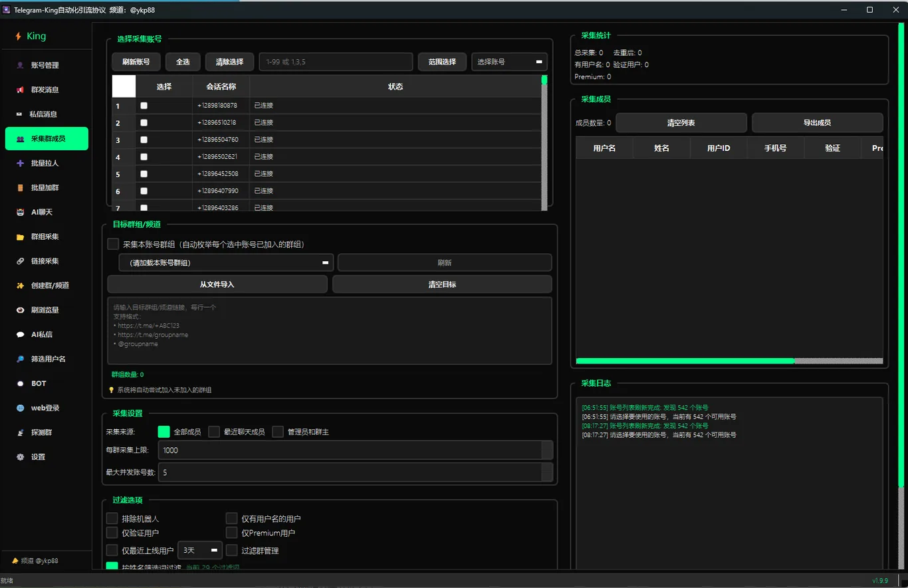Focus the account range field (1-99 或 1,3,5)

(336, 62)
